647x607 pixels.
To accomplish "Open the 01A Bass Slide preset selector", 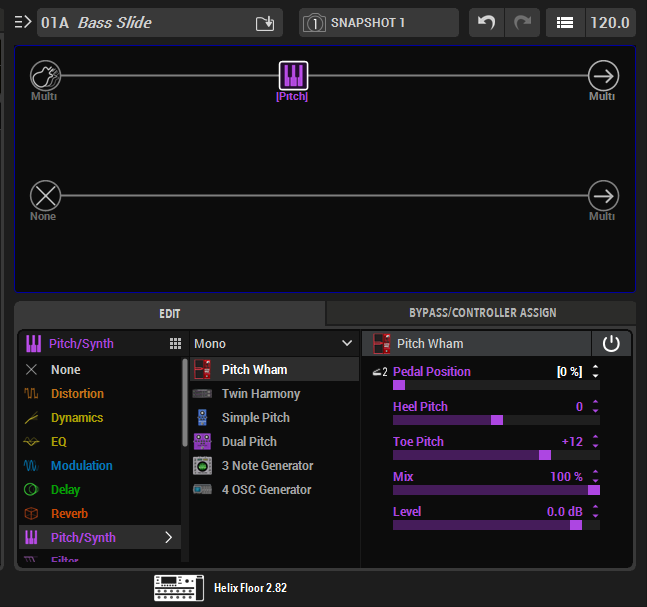I will (160, 23).
